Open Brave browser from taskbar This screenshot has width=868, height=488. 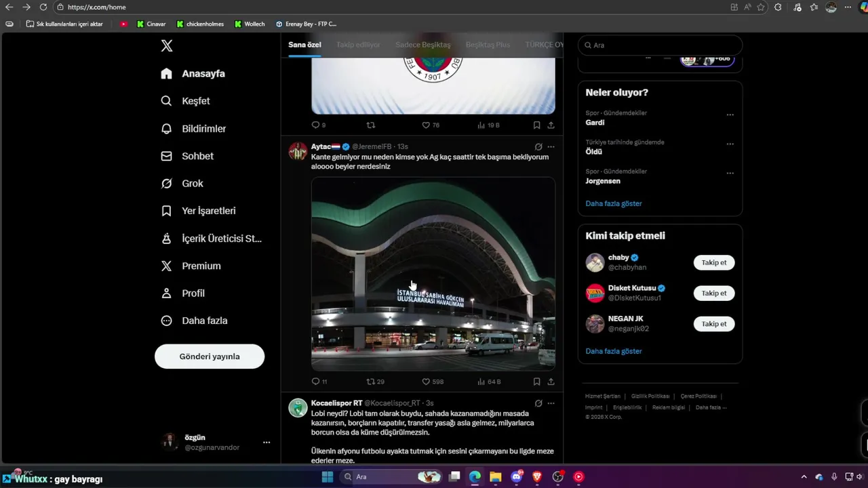[537, 476]
